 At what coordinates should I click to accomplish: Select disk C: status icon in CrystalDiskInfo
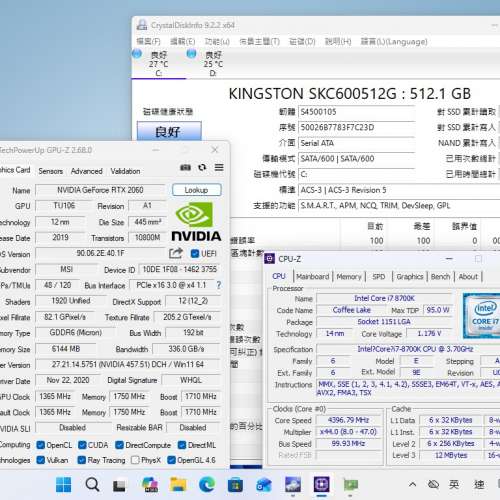[x=137, y=54]
